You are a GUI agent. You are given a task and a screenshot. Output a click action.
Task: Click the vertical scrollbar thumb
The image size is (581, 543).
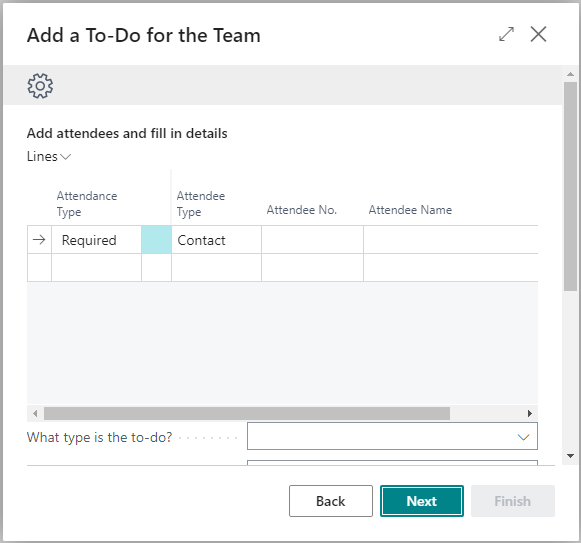coord(570,186)
